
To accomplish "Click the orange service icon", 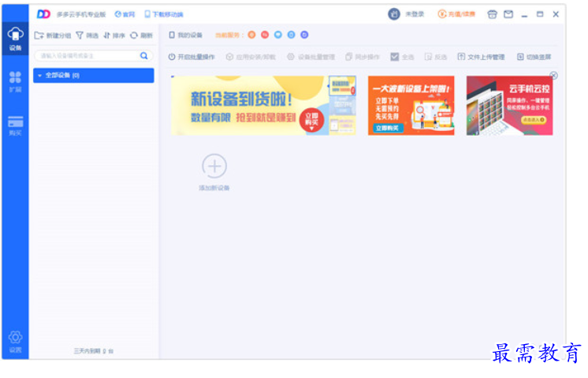I will coord(251,35).
